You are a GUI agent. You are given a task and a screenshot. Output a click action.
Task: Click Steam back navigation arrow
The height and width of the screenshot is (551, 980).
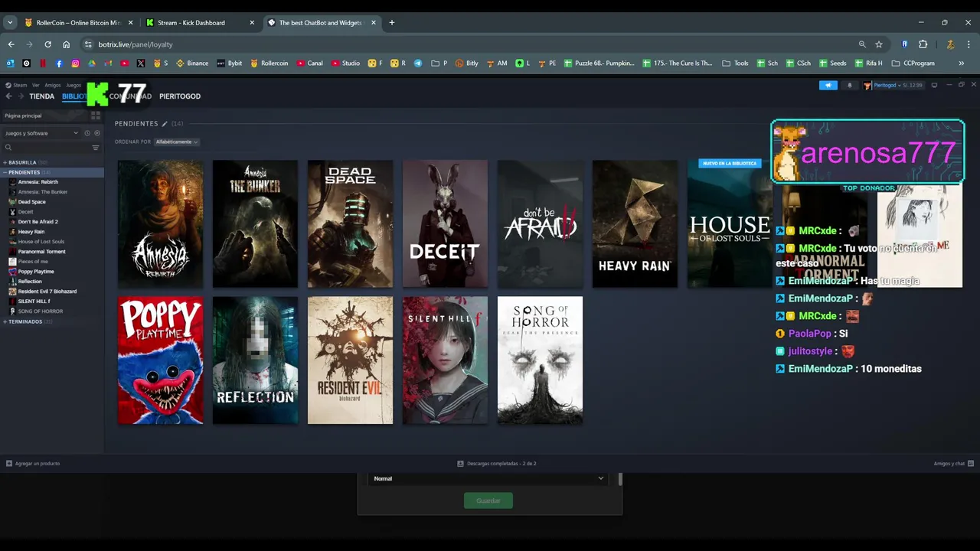(8, 96)
